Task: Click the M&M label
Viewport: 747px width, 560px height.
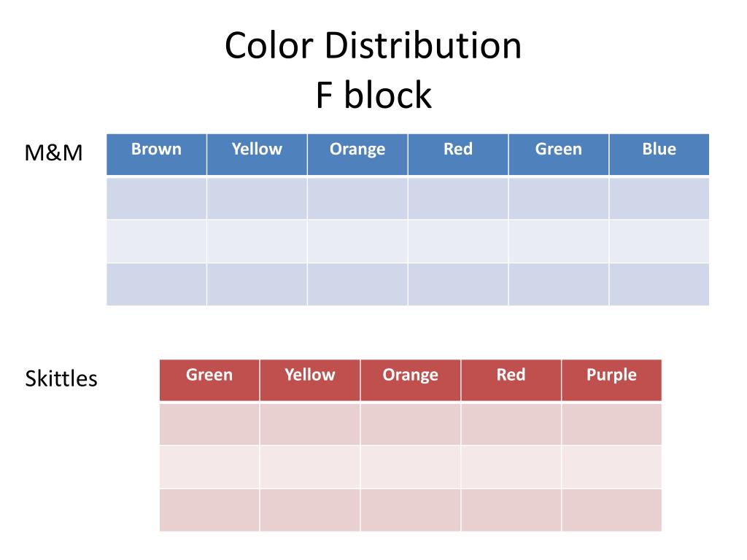Action: (x=53, y=153)
